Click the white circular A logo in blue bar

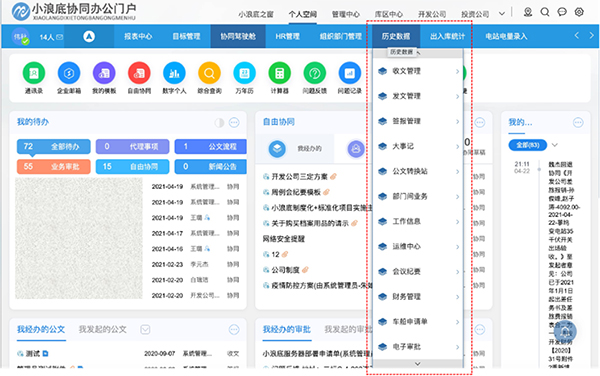coord(89,36)
